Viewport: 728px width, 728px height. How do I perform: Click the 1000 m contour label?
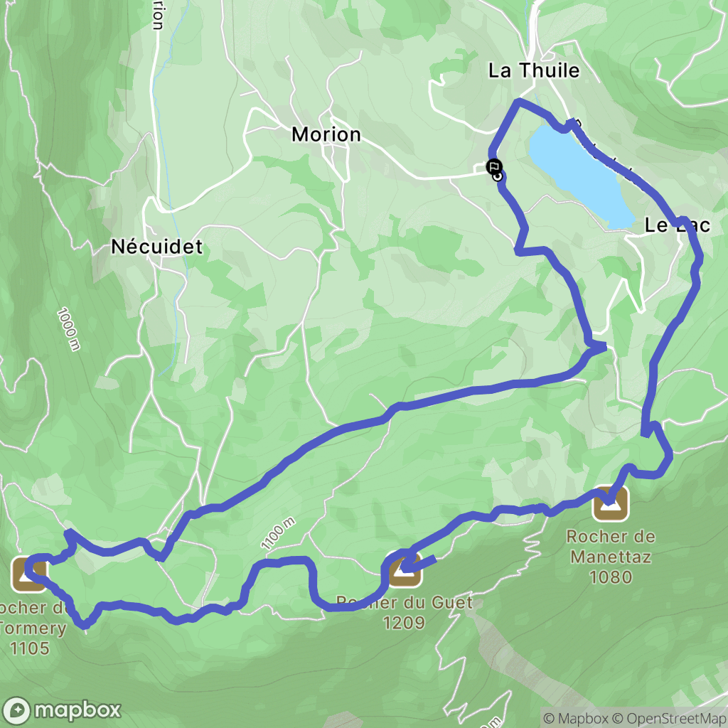[68, 328]
